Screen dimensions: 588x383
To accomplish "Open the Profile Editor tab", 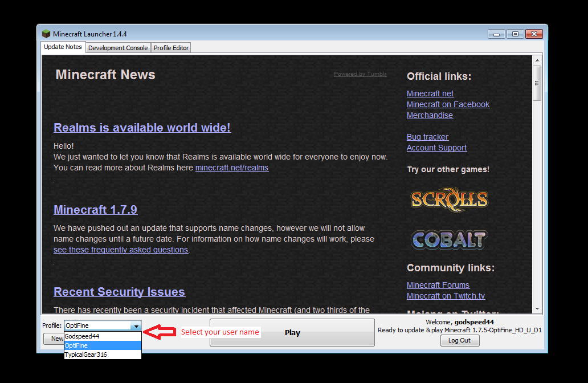I will tap(171, 48).
